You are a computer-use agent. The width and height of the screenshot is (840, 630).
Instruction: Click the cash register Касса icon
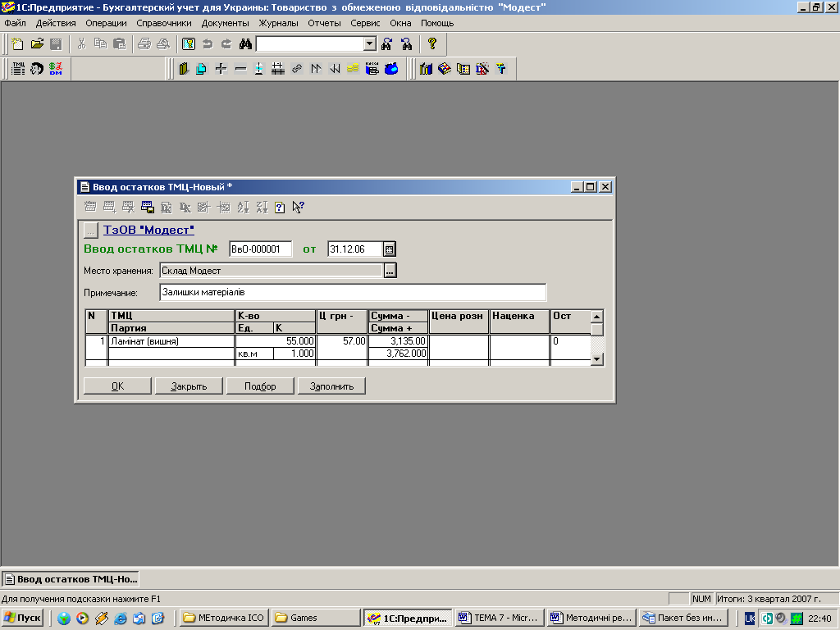pos(372,69)
